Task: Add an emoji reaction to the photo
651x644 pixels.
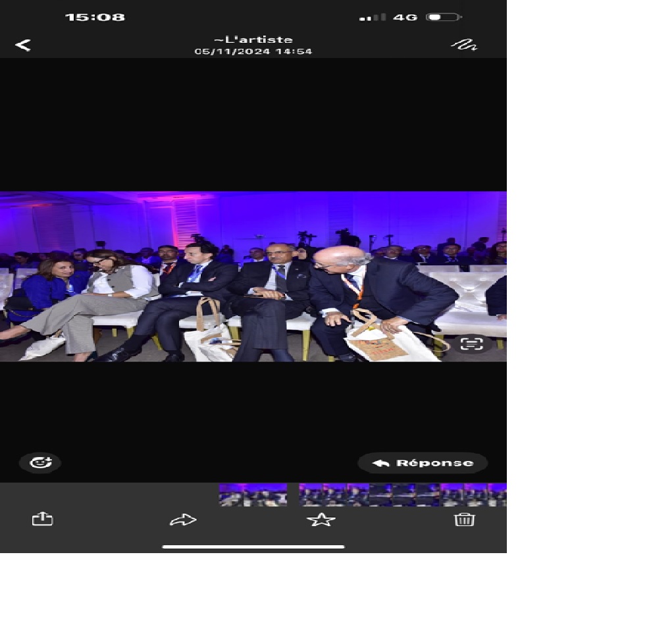Action: tap(40, 463)
